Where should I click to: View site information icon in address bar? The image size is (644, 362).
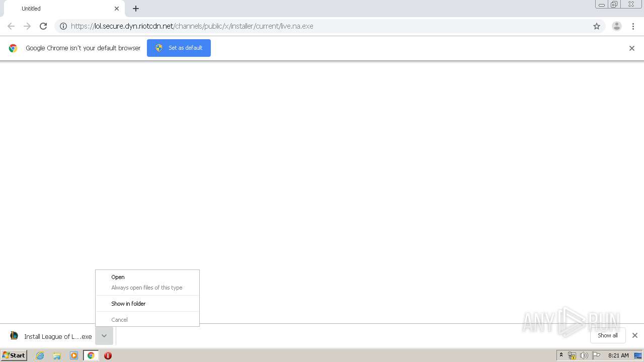63,26
